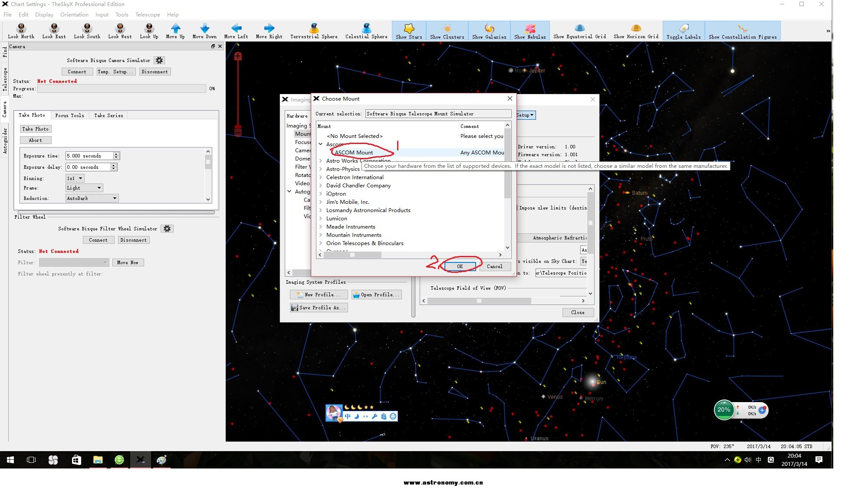868x488 pixels.
Task: Open Input menu in menu bar
Action: pos(102,14)
